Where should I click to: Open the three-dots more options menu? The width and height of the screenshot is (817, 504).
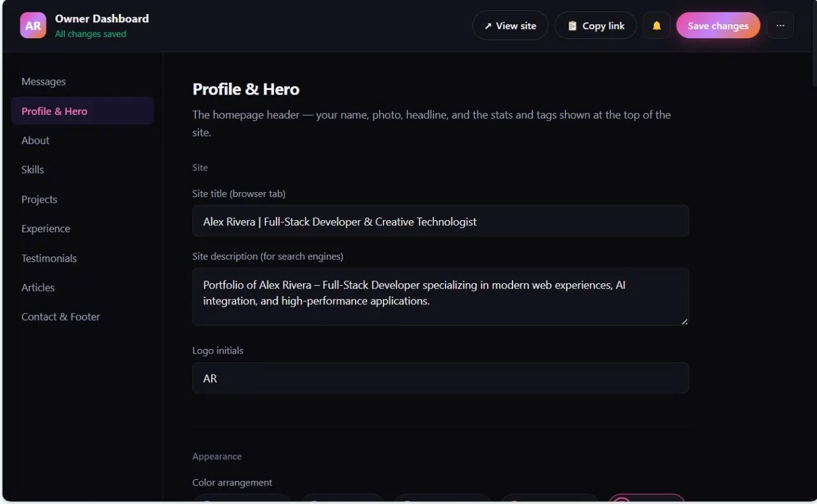(780, 26)
